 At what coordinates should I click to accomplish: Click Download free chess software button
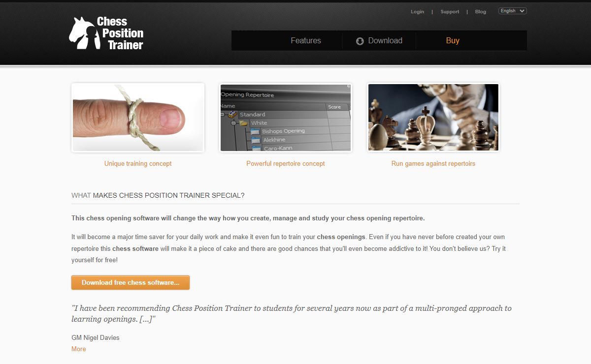click(x=131, y=283)
